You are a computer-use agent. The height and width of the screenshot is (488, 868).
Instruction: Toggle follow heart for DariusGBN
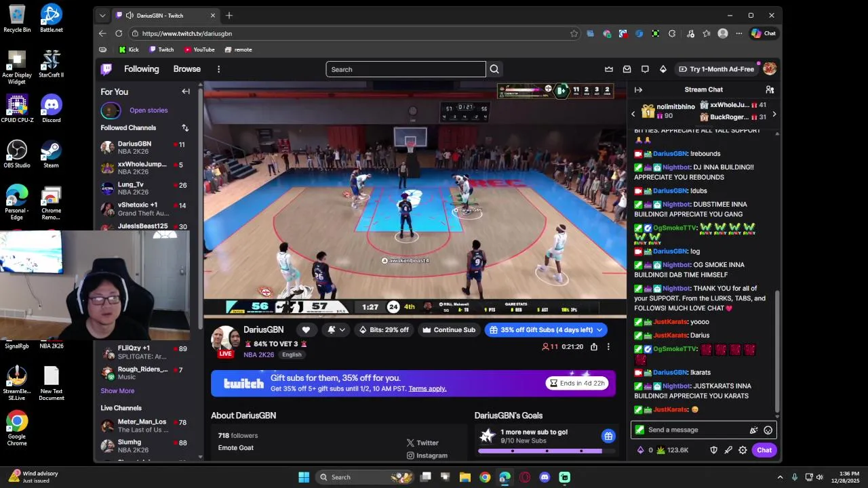pos(306,330)
